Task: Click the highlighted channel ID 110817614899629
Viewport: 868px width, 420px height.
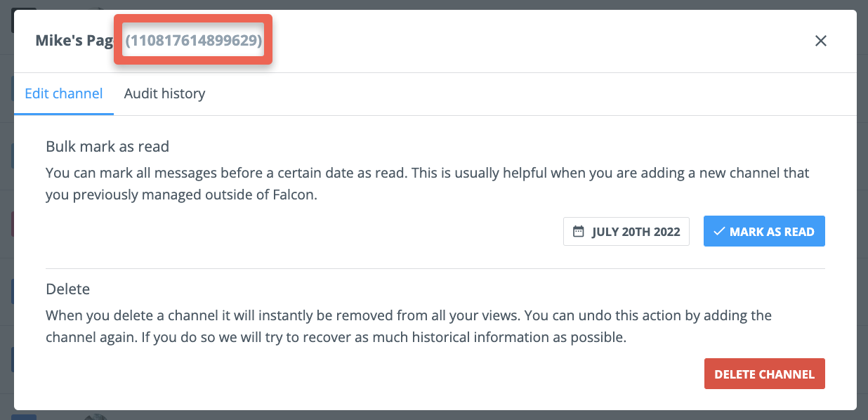Action: [x=194, y=41]
